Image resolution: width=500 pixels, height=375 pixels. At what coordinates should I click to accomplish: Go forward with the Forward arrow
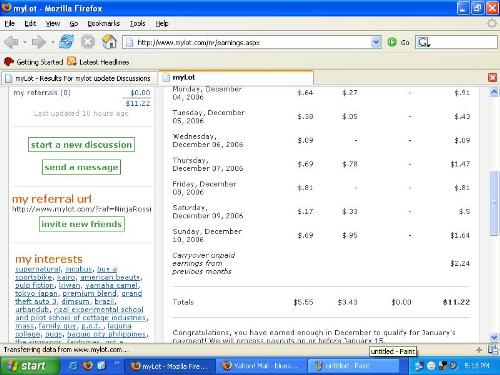click(39, 42)
